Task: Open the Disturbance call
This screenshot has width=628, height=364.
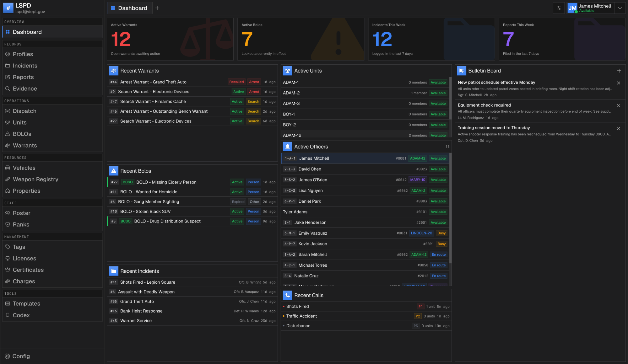Action: tap(366, 326)
